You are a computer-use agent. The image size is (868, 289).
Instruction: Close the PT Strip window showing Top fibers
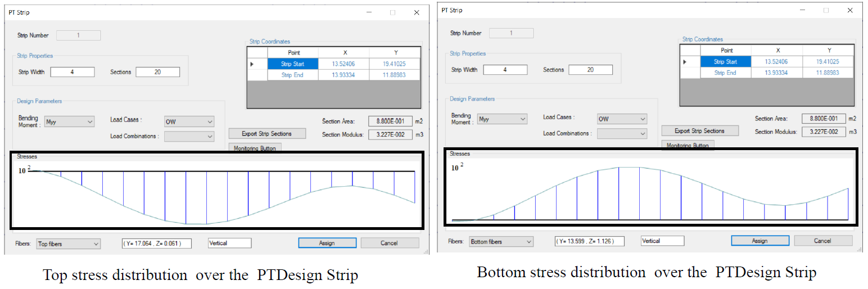coord(416,12)
